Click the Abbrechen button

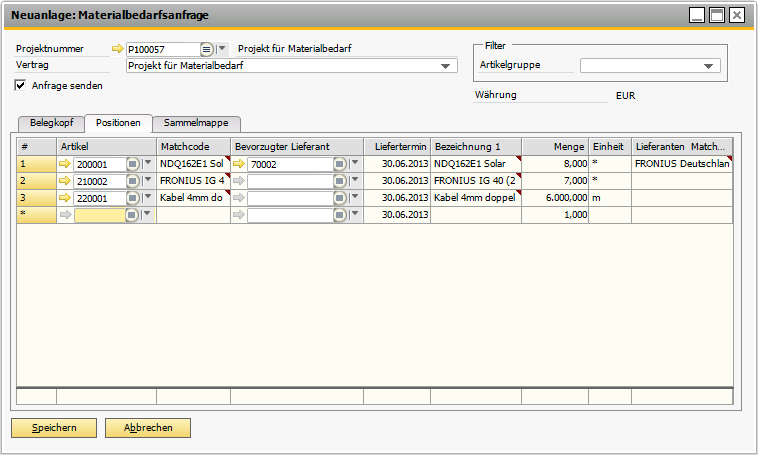pos(148,428)
